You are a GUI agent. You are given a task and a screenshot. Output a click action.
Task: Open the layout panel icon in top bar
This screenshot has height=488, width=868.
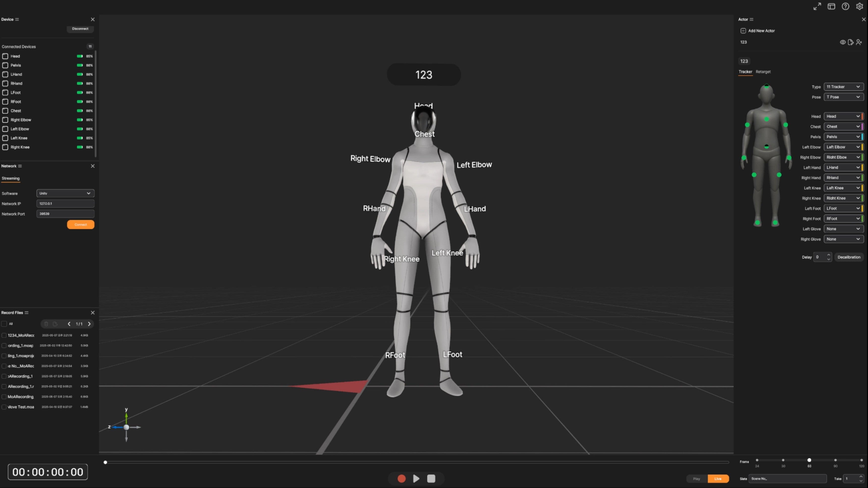831,6
